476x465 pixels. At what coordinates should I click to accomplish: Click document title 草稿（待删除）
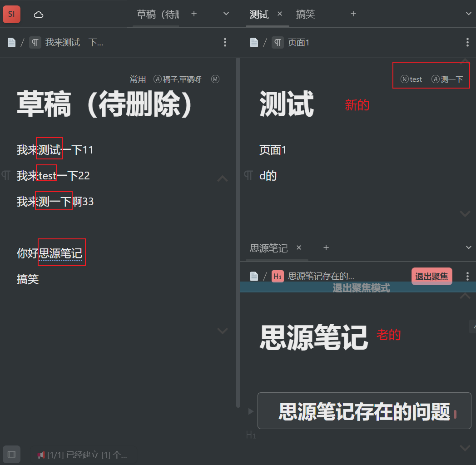pos(104,104)
